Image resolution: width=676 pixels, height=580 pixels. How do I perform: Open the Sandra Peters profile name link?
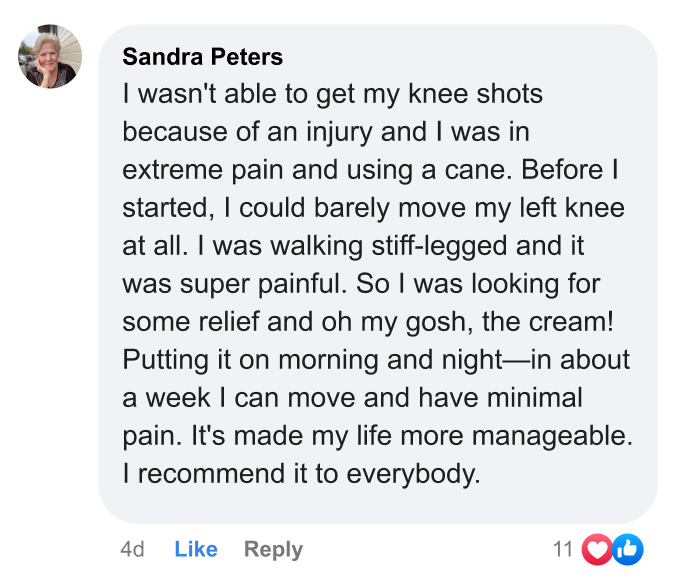point(202,56)
